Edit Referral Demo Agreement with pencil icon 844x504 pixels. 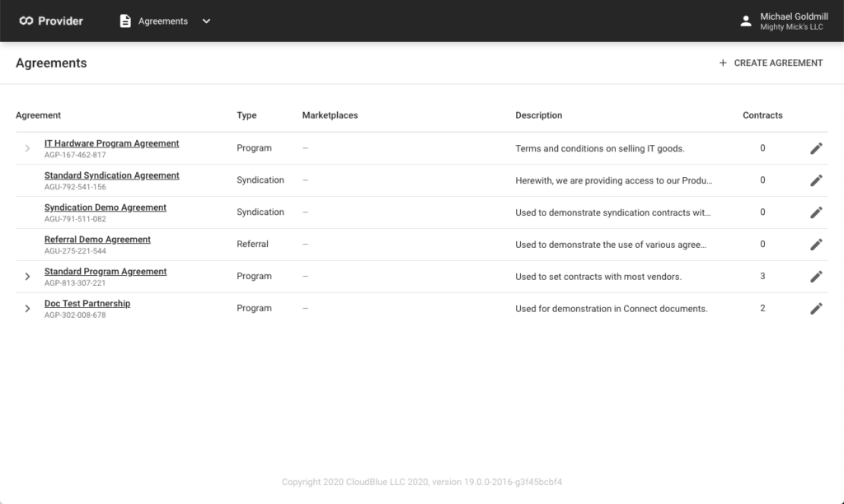[816, 245]
